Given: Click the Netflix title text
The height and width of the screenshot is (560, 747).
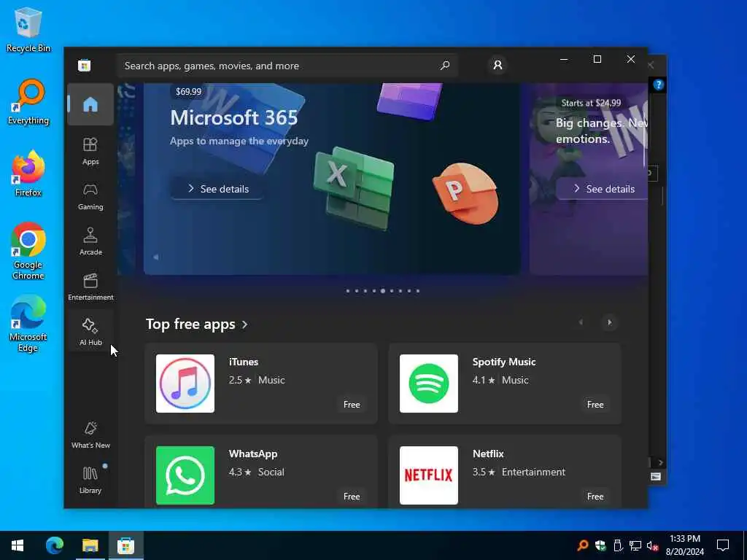Looking at the screenshot, I should 488,454.
